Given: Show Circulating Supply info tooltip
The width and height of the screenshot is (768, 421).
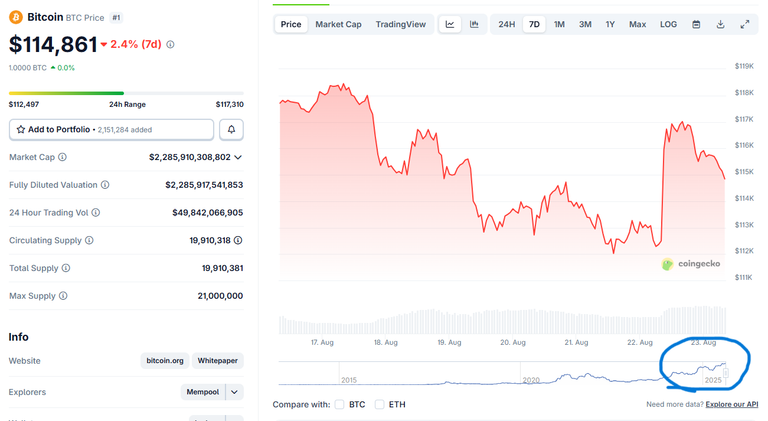Looking at the screenshot, I should [89, 240].
